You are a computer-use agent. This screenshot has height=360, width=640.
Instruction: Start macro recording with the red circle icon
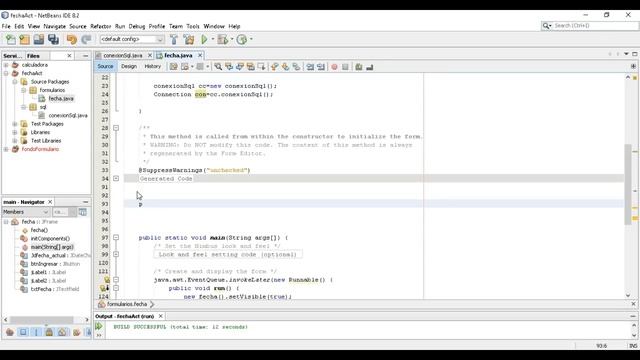(x=334, y=67)
